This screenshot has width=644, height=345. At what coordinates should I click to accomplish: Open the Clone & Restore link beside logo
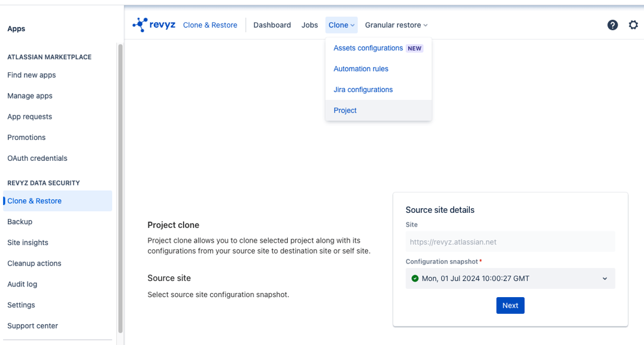210,25
